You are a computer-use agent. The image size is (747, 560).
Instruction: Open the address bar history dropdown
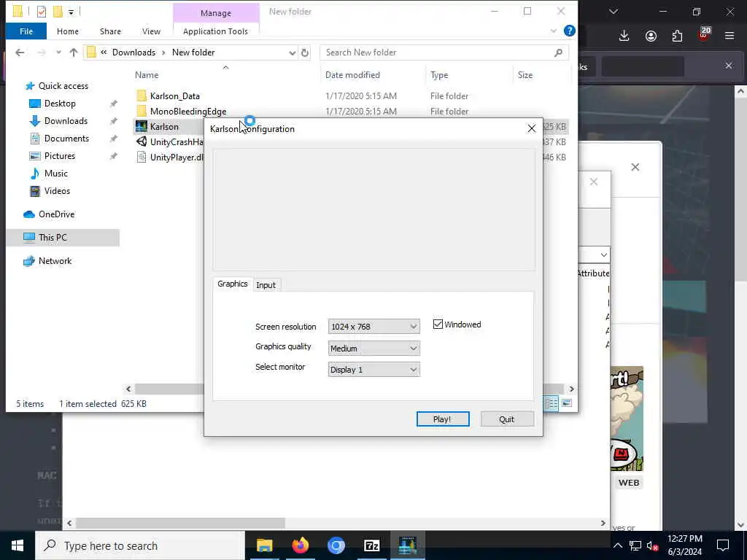(293, 52)
